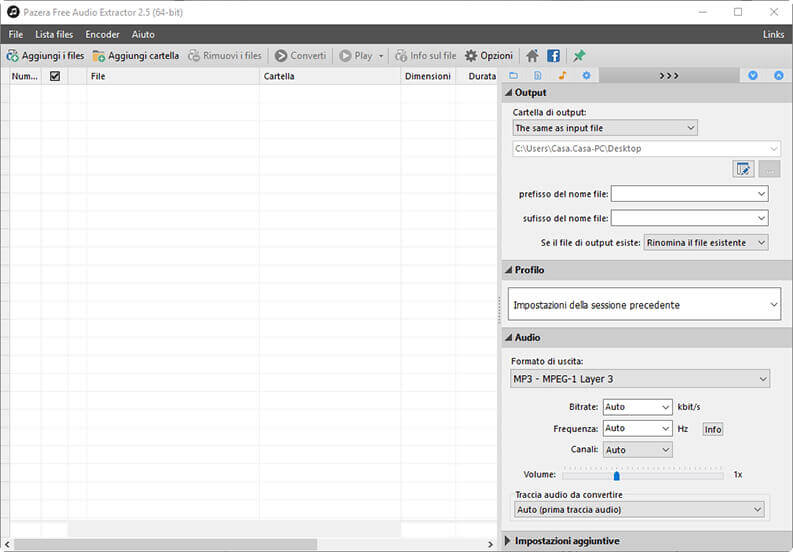Image resolution: width=793 pixels, height=552 pixels.
Task: Click the green pin icon
Action: [579, 56]
